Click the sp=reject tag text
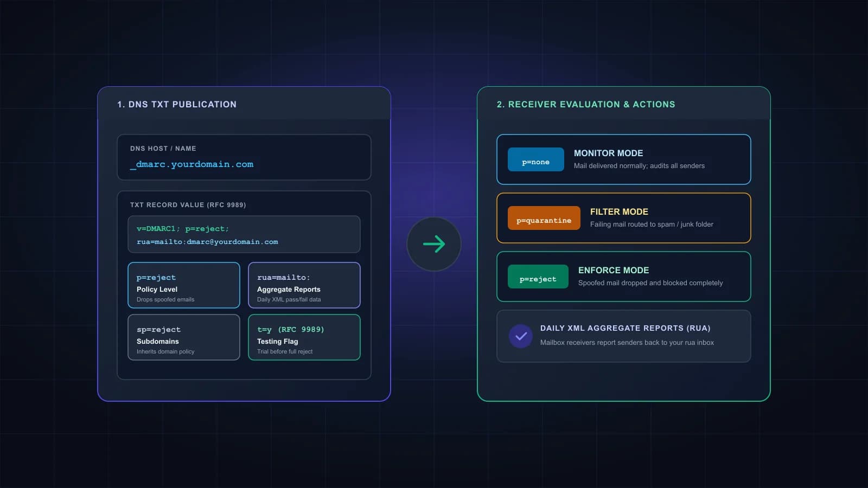The image size is (868, 488). [158, 330]
